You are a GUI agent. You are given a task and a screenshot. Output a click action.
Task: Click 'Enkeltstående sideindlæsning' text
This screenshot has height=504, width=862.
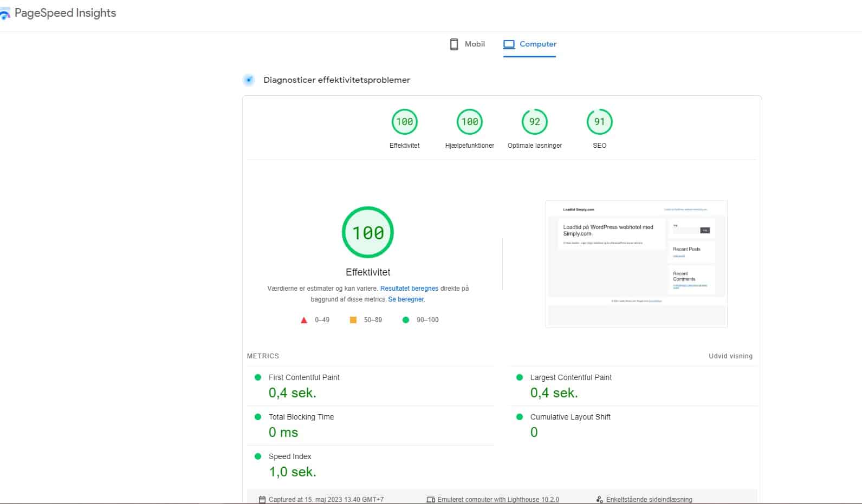649,500
